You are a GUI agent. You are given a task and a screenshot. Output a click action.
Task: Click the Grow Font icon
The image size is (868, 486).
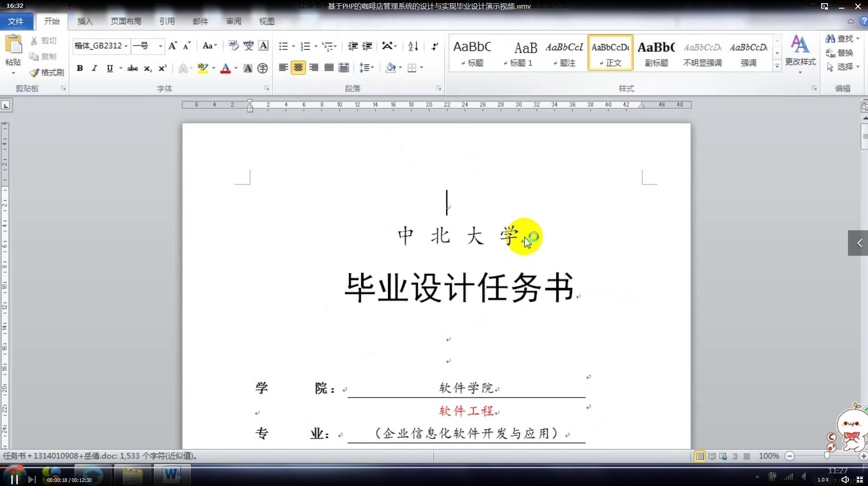pos(172,46)
